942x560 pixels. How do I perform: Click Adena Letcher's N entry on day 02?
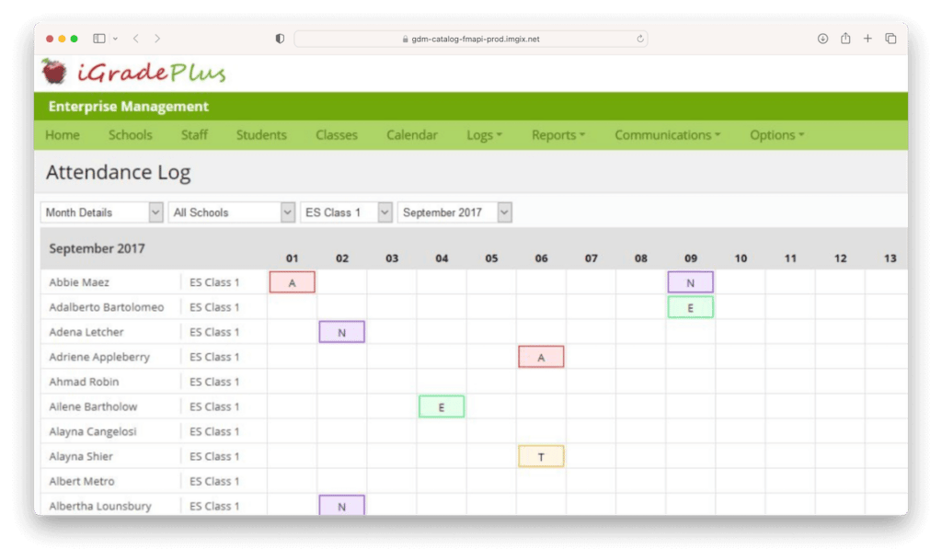342,332
